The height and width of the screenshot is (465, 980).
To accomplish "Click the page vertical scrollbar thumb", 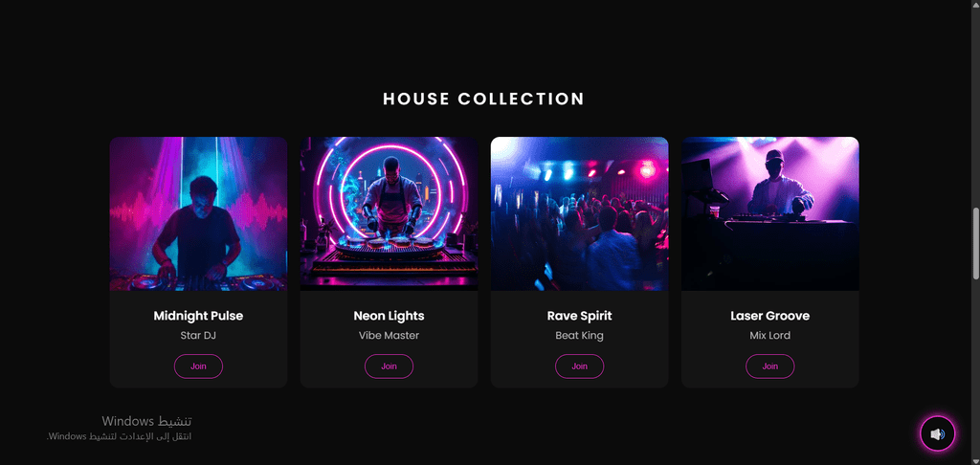I will click(x=975, y=244).
